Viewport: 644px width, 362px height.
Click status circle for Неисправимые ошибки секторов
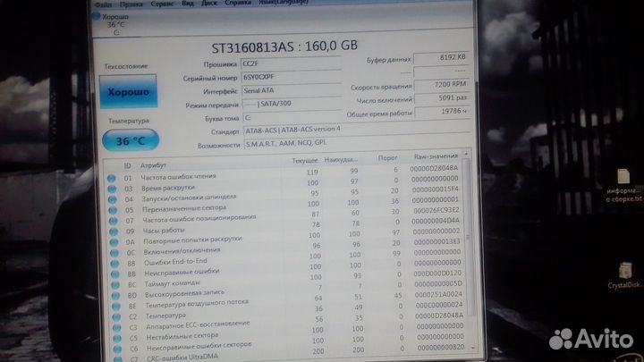coord(118,349)
